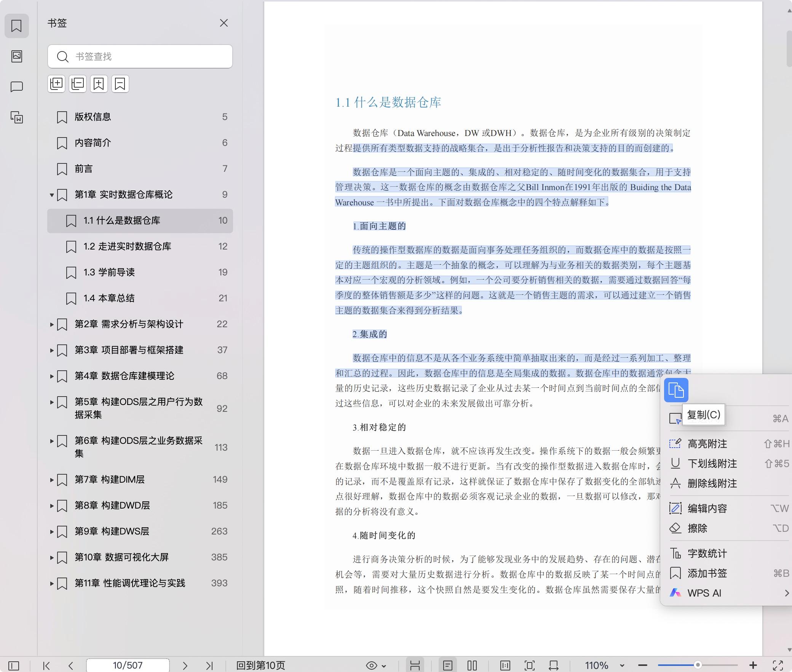Image resolution: width=792 pixels, height=672 pixels.
Task: Click 回到第10页 button
Action: (260, 666)
